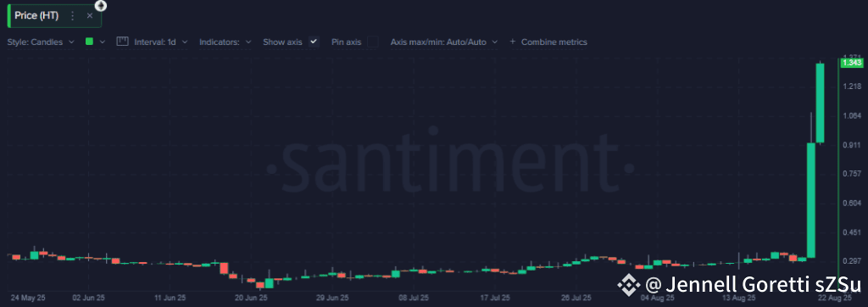Click the Ethereum badge icon on the metric tag

point(101,6)
